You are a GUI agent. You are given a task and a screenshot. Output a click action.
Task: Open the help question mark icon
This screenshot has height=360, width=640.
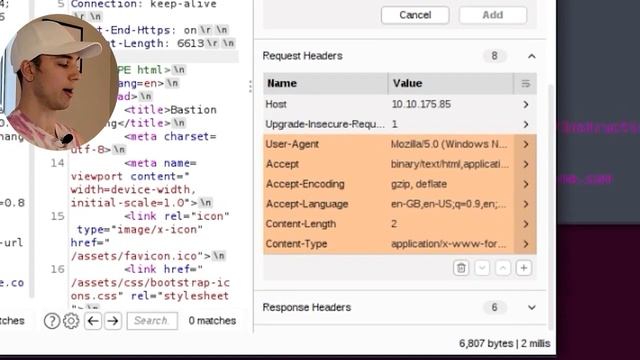pos(52,321)
